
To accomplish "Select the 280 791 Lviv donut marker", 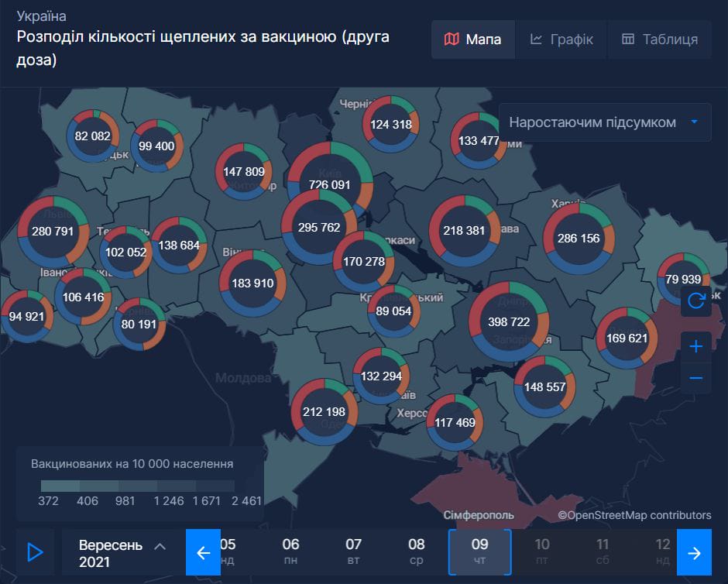I will 53,231.
